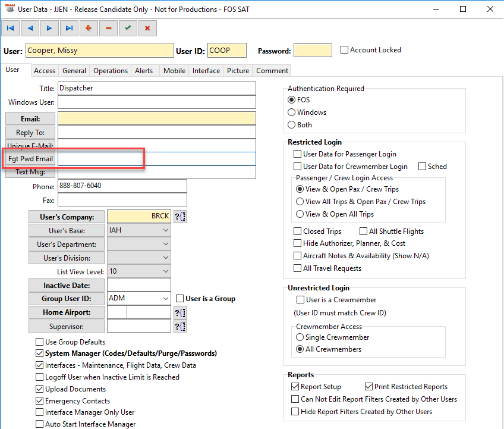This screenshot has height=429, width=504.
Task: Go to the next user record
Action: point(49,29)
